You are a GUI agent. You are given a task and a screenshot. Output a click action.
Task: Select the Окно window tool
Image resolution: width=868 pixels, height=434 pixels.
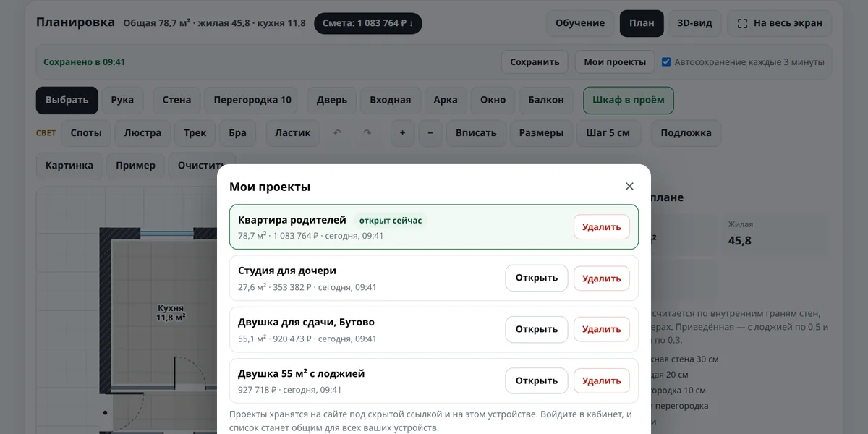pyautogui.click(x=493, y=101)
